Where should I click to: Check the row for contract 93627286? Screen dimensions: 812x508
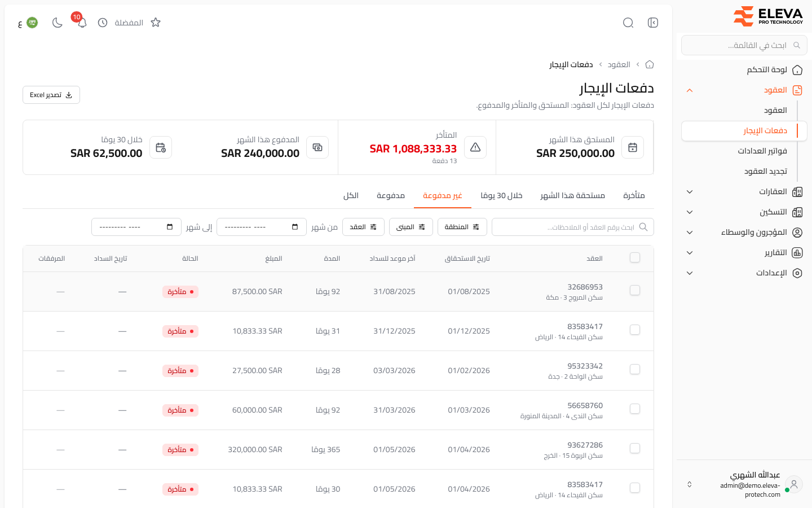pos(635,448)
